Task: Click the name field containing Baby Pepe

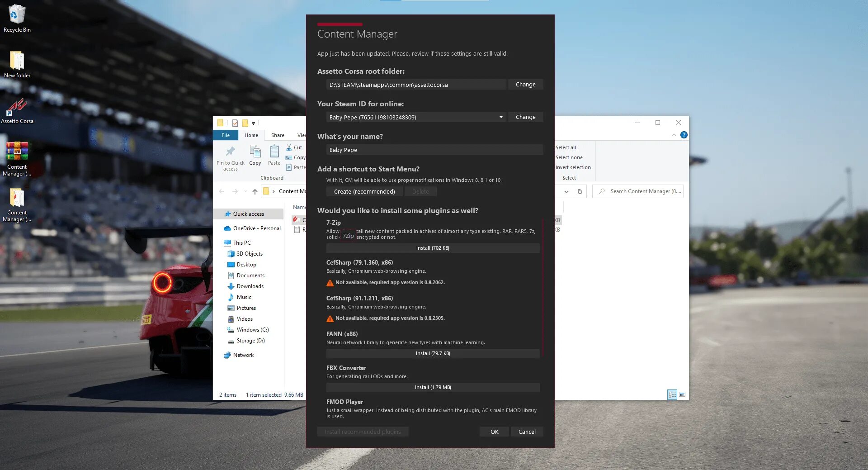Action: [434, 150]
